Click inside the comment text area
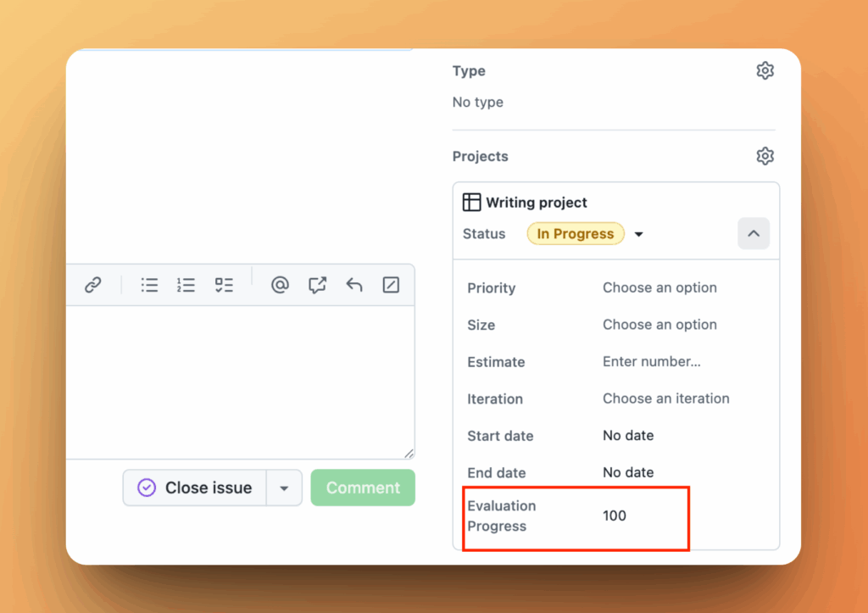Screen dimensions: 868x613 (242, 382)
